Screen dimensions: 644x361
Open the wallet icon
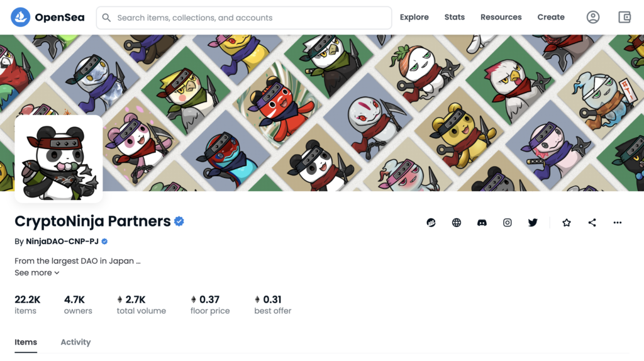point(625,17)
